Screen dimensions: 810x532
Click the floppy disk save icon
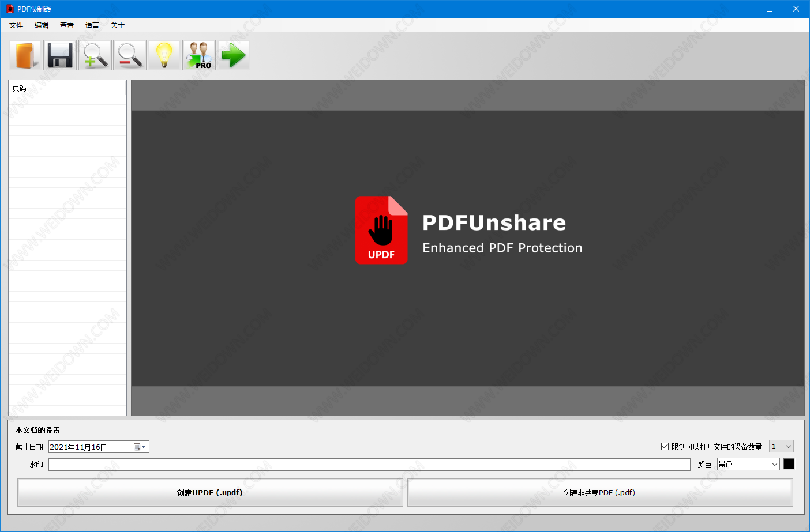pyautogui.click(x=60, y=55)
